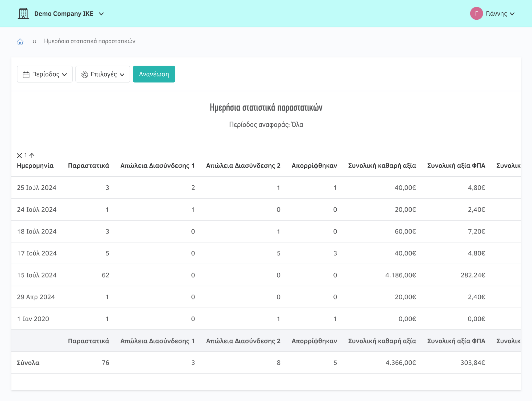Sort by Ημερομηνία column header

click(35, 166)
